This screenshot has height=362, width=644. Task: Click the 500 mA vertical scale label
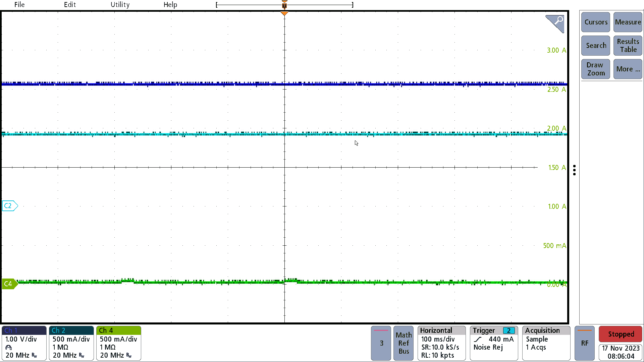click(x=554, y=246)
